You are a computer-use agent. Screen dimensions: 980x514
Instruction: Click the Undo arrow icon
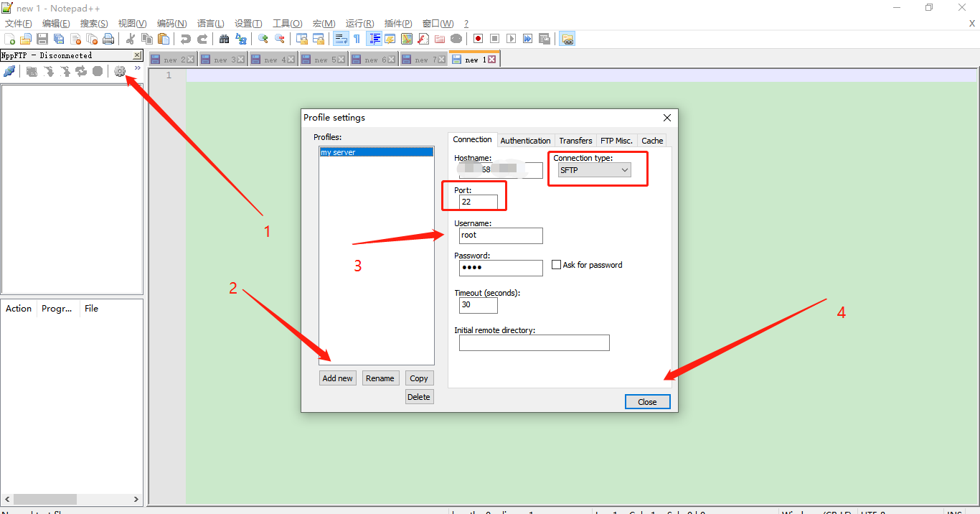[x=186, y=39]
